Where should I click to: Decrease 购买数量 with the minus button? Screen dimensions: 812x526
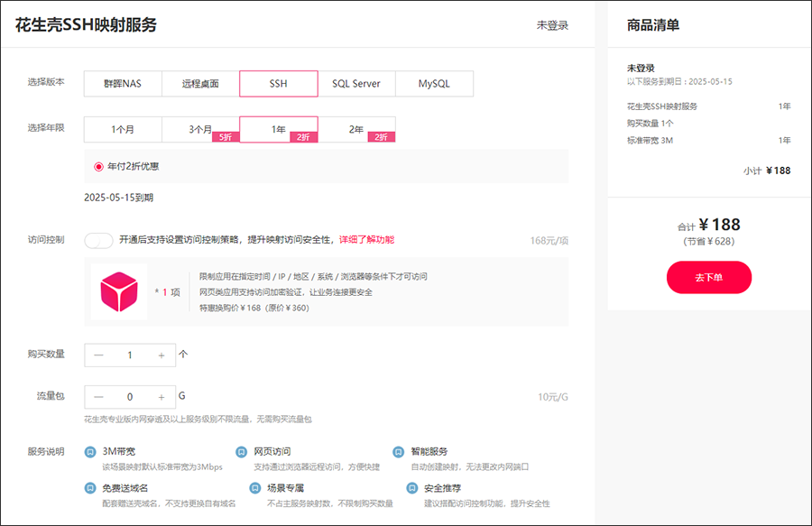[98, 355]
